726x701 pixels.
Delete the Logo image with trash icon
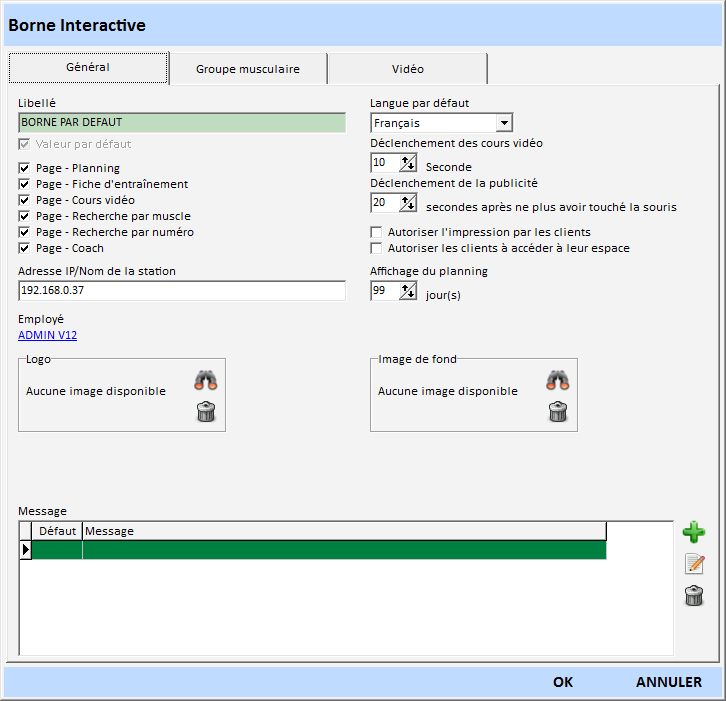click(x=206, y=411)
